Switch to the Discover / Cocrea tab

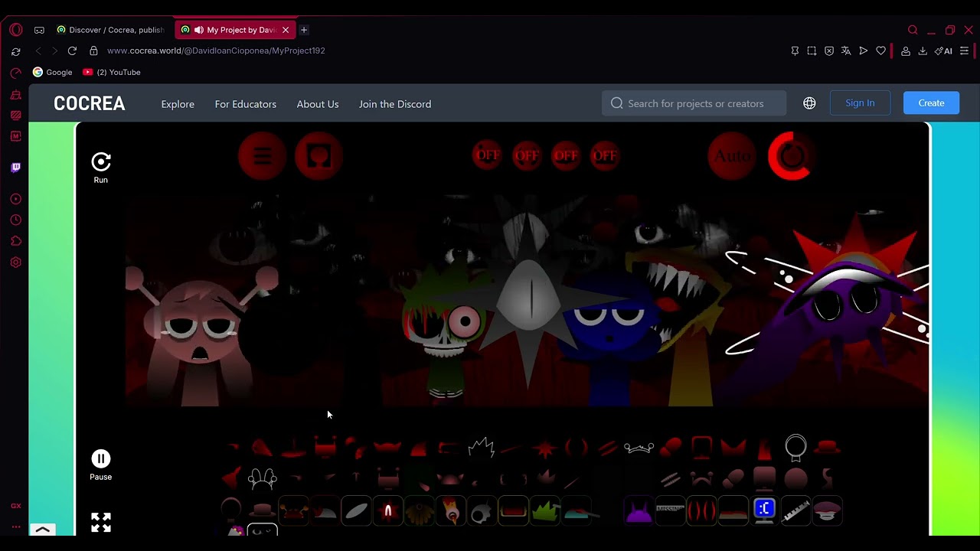point(110,30)
